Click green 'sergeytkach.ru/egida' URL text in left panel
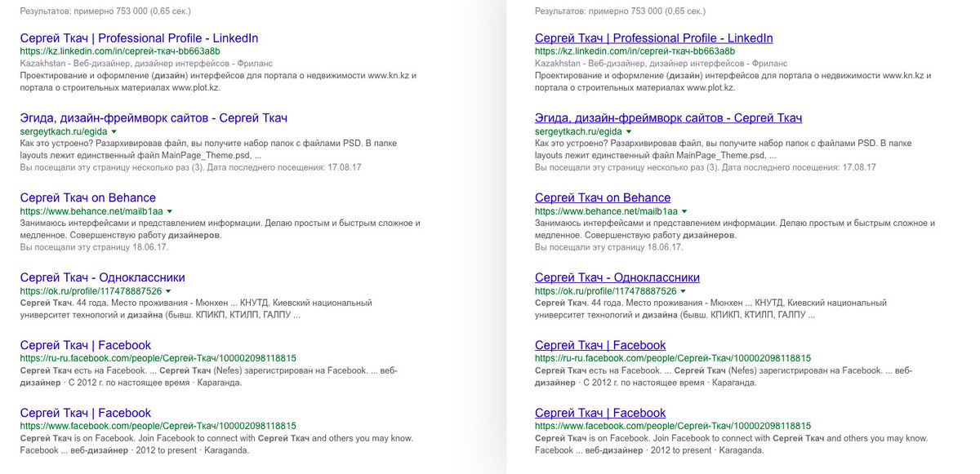The image size is (980, 474). pos(64,131)
